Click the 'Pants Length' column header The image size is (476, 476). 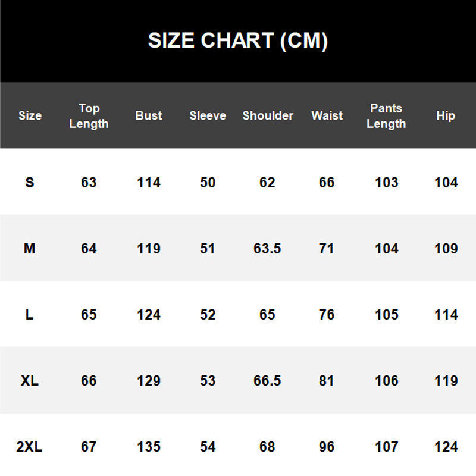[386, 115]
